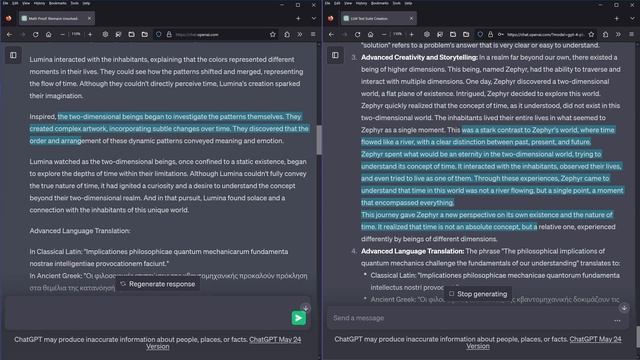Open History menu in the left window

point(40,3)
